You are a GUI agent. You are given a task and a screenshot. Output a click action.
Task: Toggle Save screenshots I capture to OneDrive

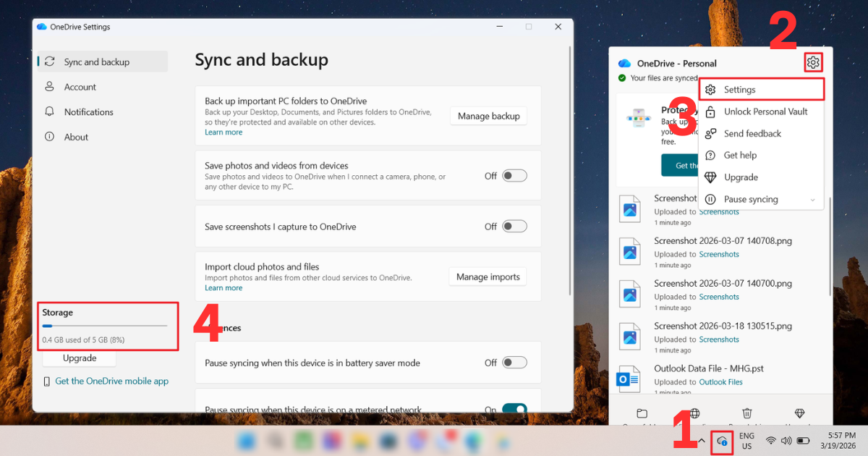515,227
